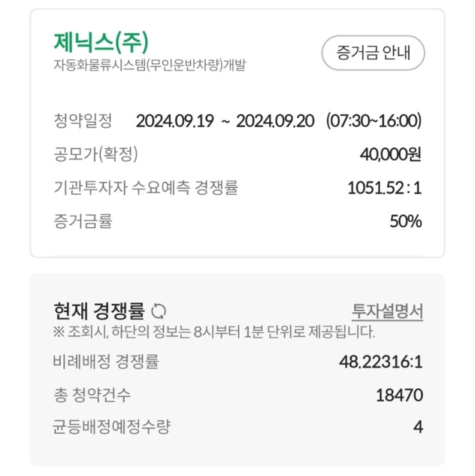Click the subscription end date 2024.09.20
The width and height of the screenshot is (475, 476).
[275, 120]
